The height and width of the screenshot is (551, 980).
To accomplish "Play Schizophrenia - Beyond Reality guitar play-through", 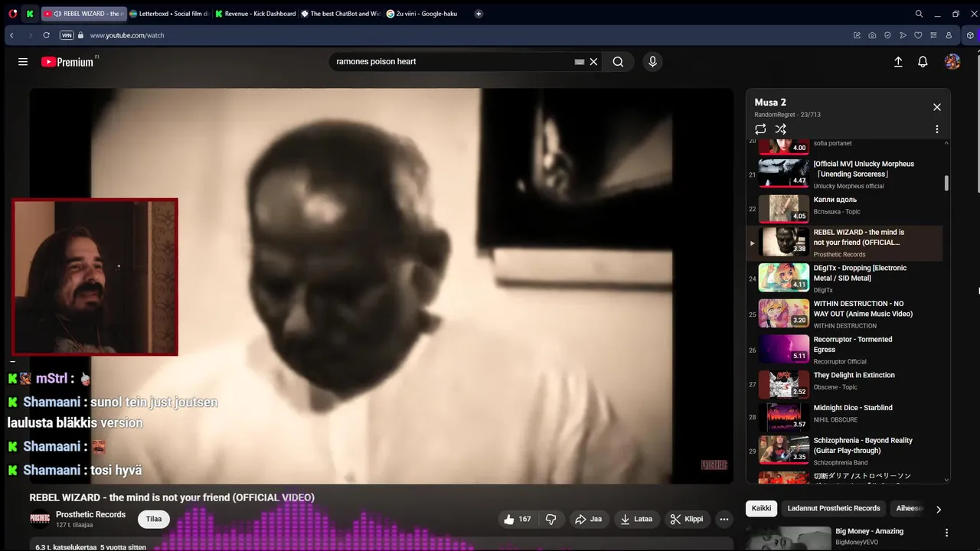I will point(844,451).
